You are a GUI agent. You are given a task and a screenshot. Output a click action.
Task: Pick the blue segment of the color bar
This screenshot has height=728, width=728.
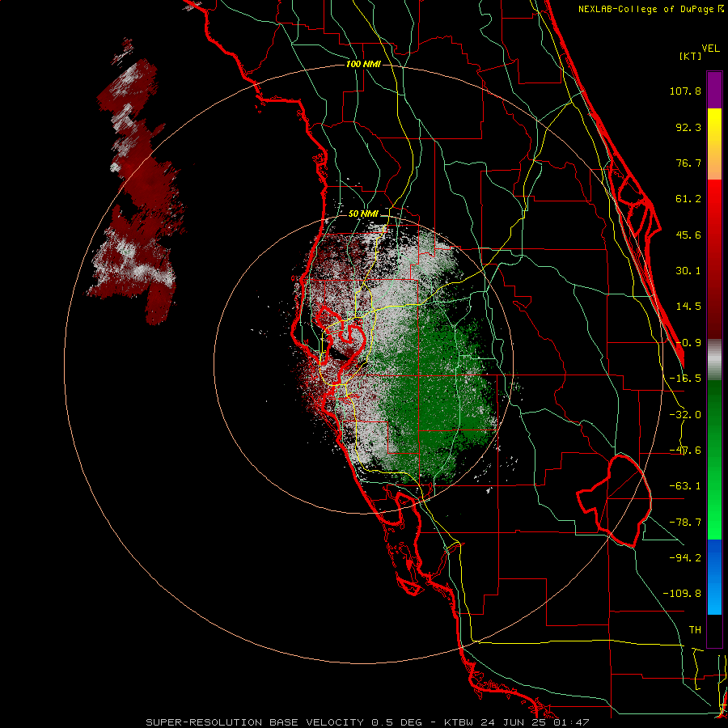click(x=714, y=576)
